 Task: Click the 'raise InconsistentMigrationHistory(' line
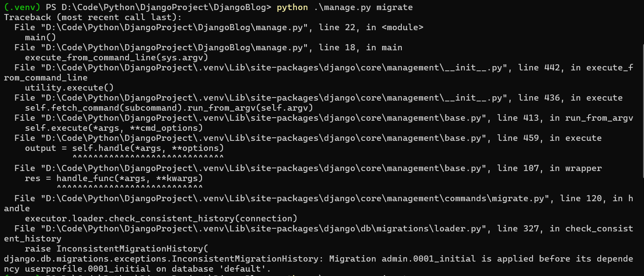(x=114, y=248)
